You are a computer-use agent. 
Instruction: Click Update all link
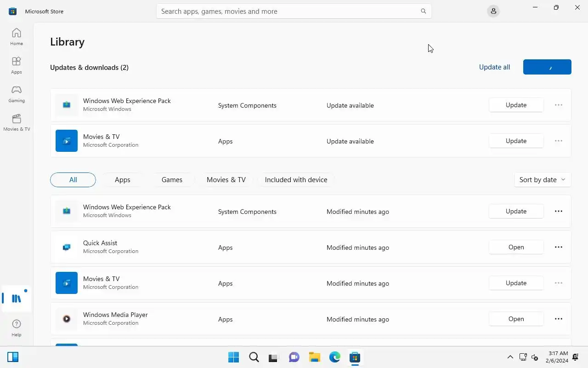pyautogui.click(x=494, y=67)
